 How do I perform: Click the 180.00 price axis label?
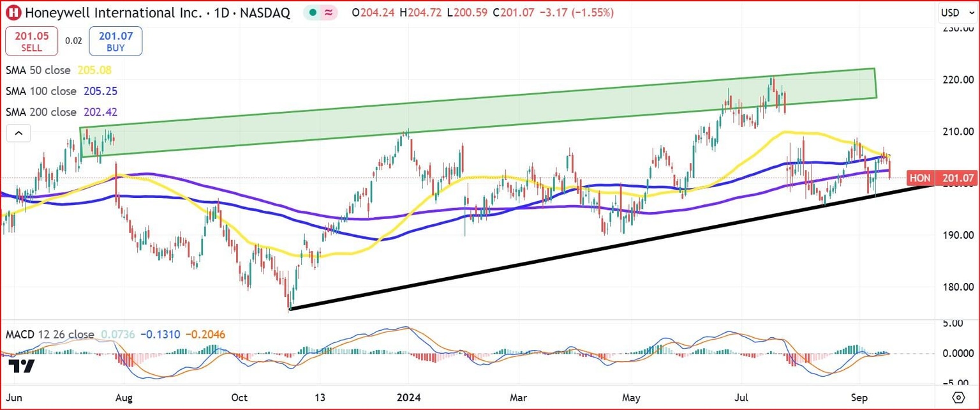point(958,287)
